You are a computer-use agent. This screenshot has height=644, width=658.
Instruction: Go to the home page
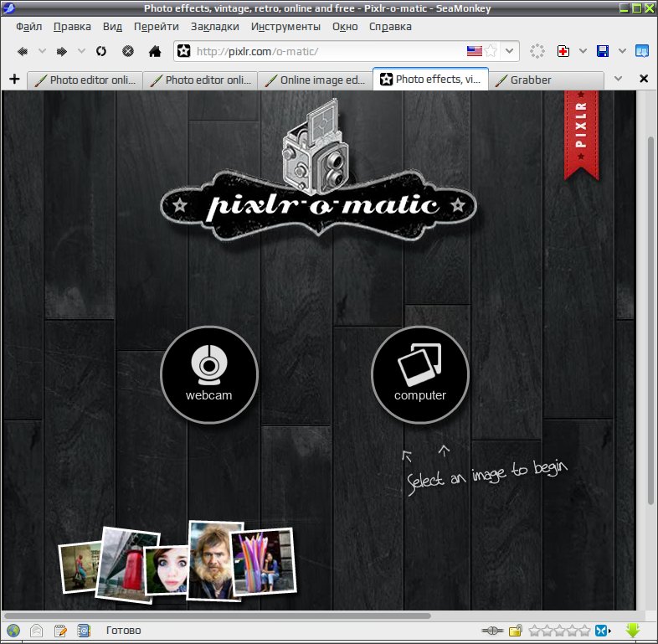pyautogui.click(x=155, y=51)
